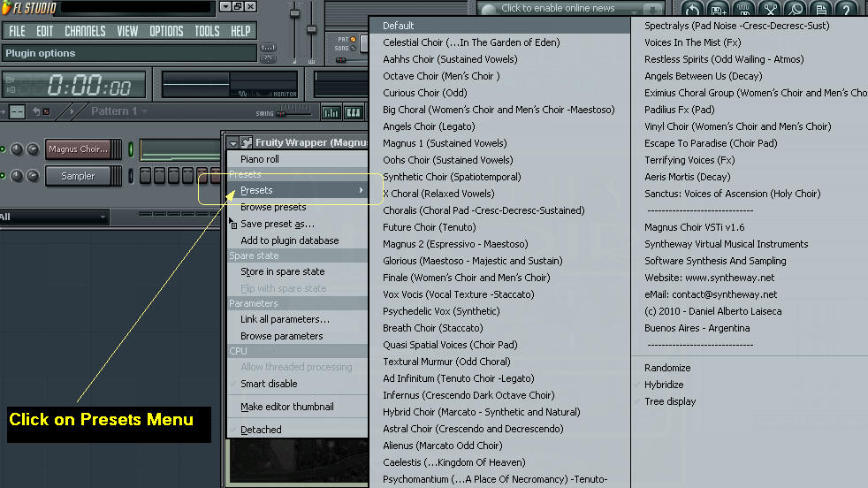The image size is (868, 488).
Task: Choose Piano roll from wrapper menu
Action: (x=298, y=159)
